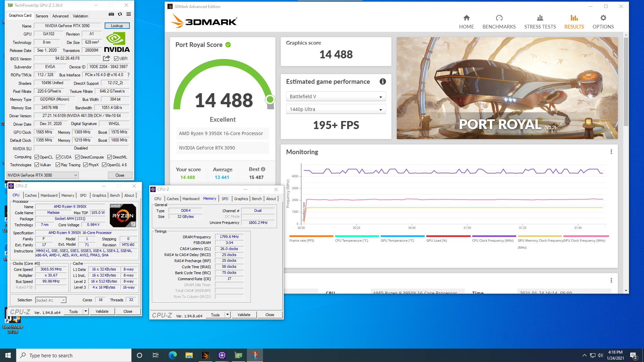
Task: Click the NVIDIA logo in GPU-Z
Action: pyautogui.click(x=117, y=43)
